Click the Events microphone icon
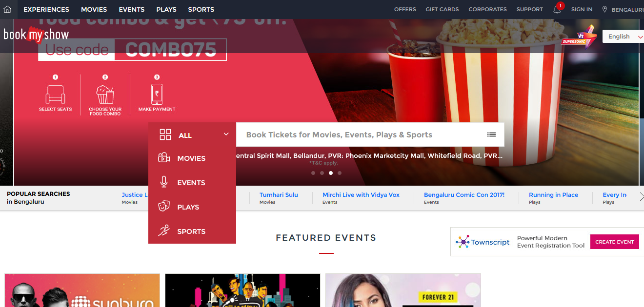 [164, 183]
